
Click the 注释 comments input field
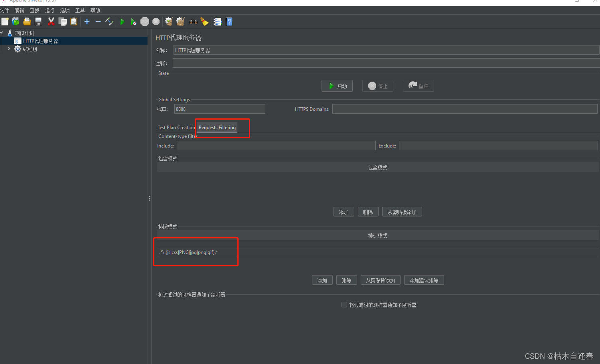click(x=386, y=63)
